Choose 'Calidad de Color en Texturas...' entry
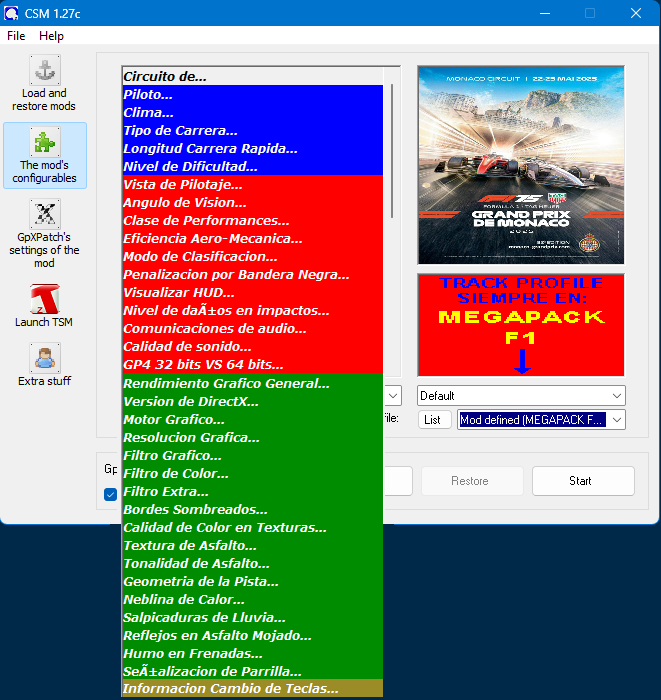The width and height of the screenshot is (661, 700). (253, 527)
